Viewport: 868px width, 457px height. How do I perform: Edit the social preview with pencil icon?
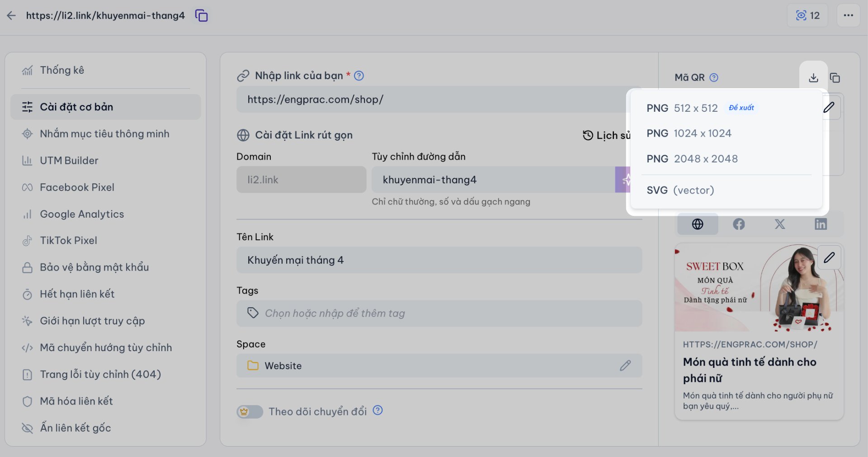click(829, 257)
